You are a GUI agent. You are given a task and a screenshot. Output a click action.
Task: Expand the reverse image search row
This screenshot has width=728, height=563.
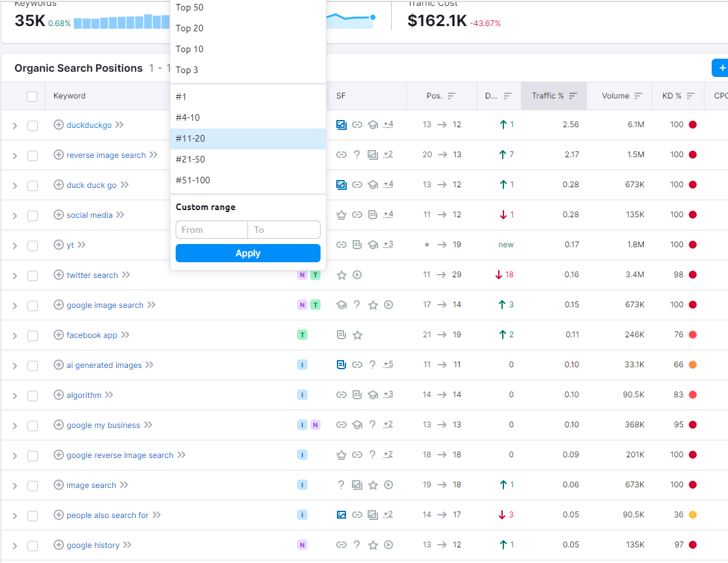click(x=14, y=155)
